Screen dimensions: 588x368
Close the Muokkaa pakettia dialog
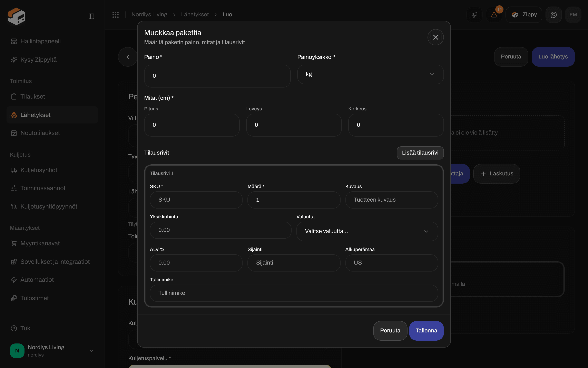(x=435, y=37)
